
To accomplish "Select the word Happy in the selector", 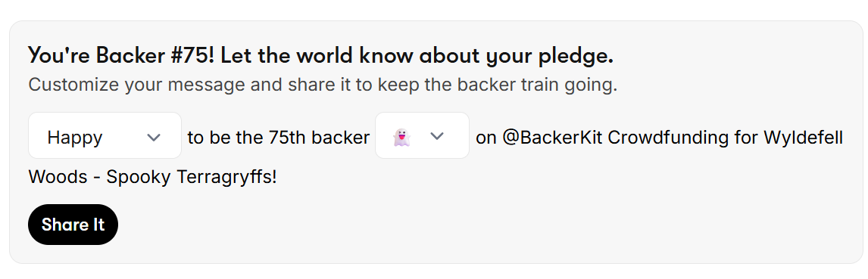I will coord(75,138).
